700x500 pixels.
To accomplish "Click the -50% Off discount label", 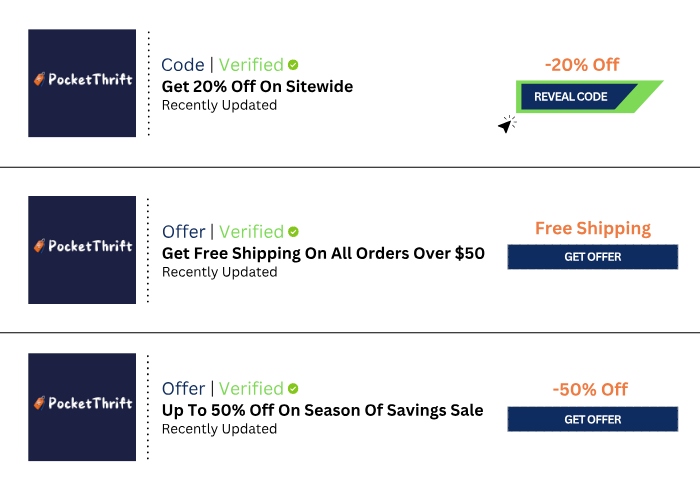I will click(x=590, y=389).
